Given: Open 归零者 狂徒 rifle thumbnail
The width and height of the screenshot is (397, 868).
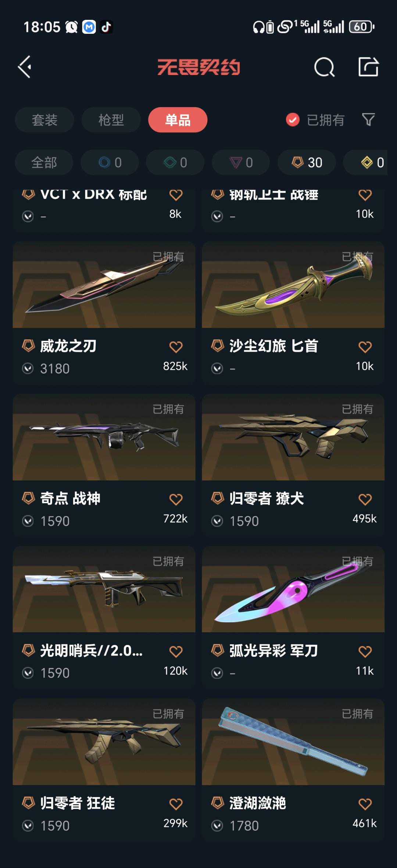Looking at the screenshot, I should [104, 742].
